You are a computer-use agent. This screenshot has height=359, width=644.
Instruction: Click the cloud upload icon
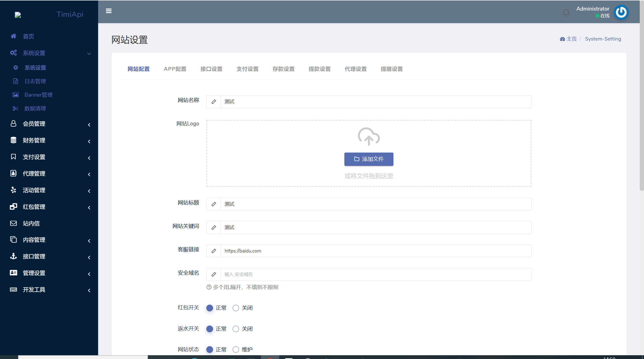click(x=369, y=137)
